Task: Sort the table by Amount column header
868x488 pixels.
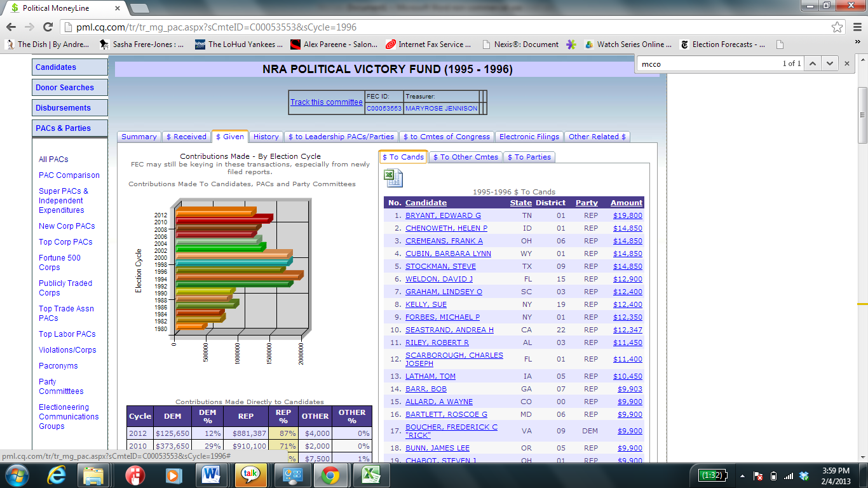Action: point(627,203)
